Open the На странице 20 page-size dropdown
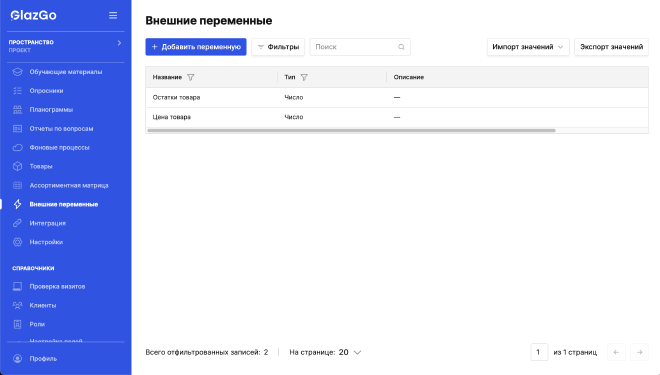The width and height of the screenshot is (660, 375). (x=325, y=352)
